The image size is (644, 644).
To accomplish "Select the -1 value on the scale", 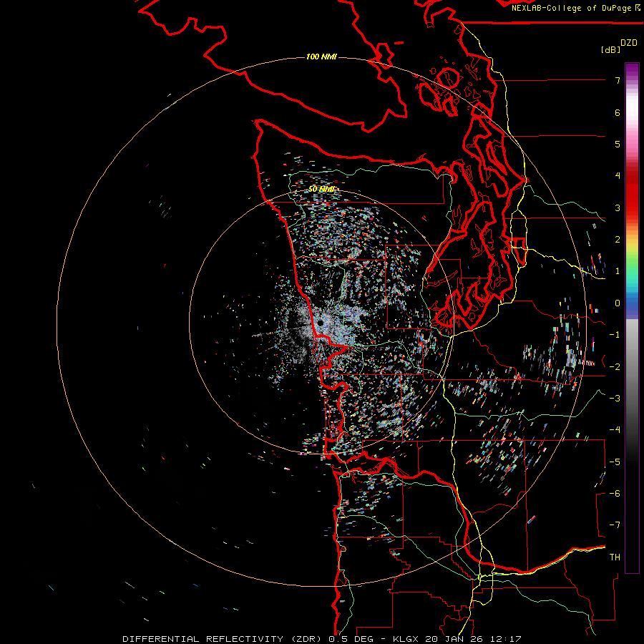I will pyautogui.click(x=615, y=335).
